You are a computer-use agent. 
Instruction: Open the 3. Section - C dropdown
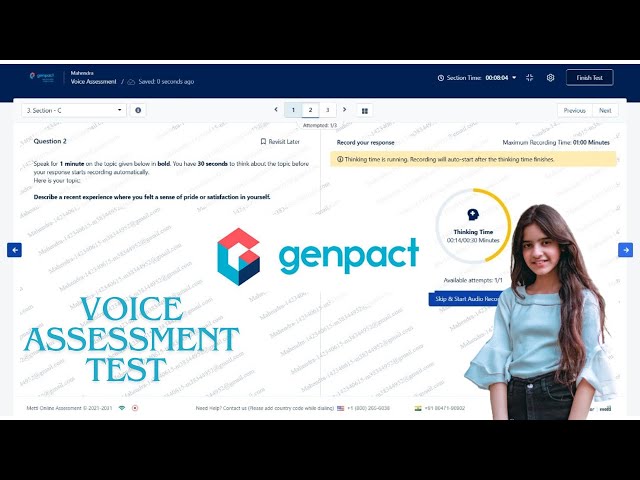[x=74, y=110]
